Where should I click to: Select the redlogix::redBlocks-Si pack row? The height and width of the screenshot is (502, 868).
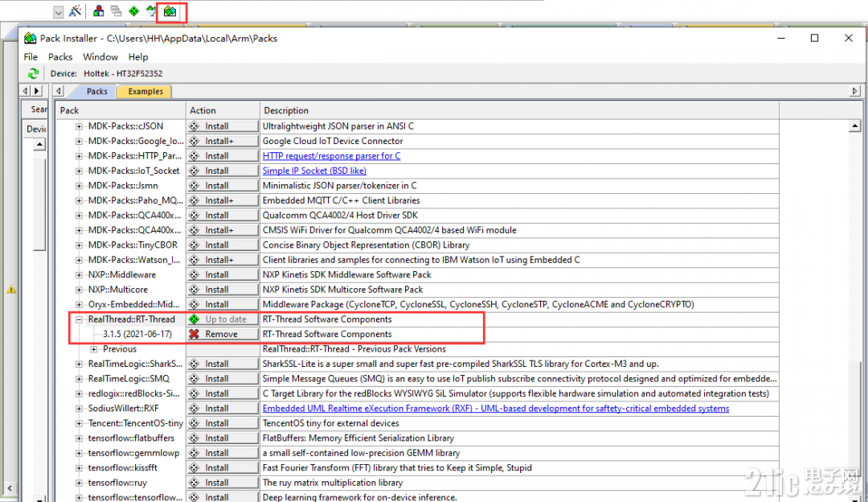pyautogui.click(x=417, y=394)
